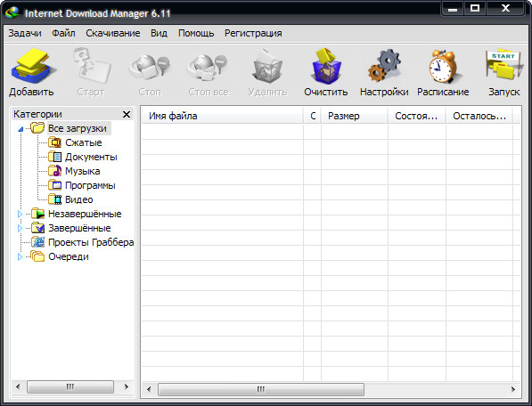Screen dimensions: 532x406
Task: Open the Задачи menu
Action: [25, 33]
